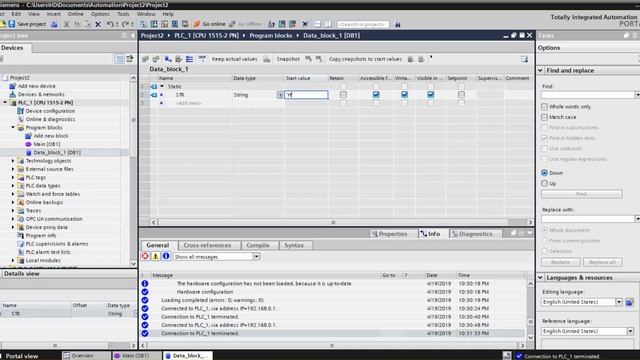Open the Edit menu
Viewport: 640px width, 360px height.
coord(16,14)
